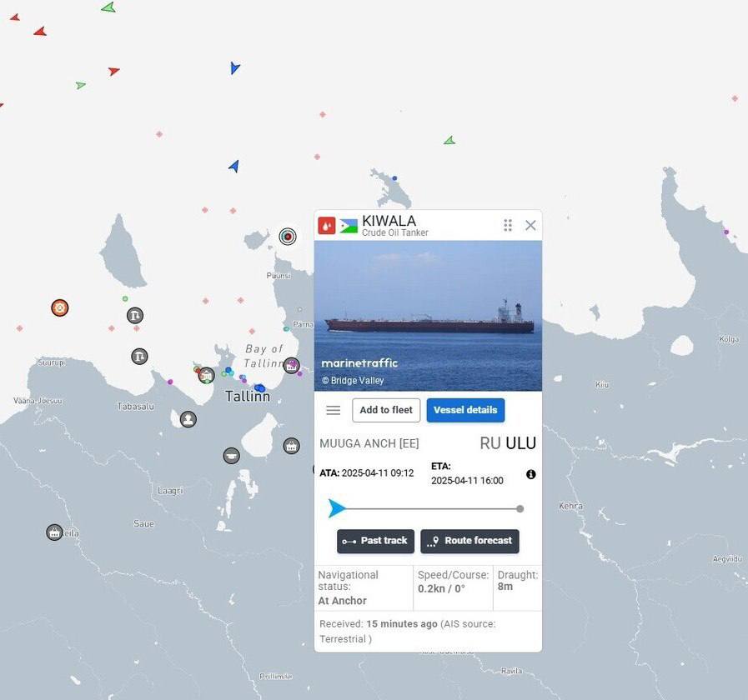Open the KIWALA tanker photo
Screen dimensions: 748x700
pyautogui.click(x=428, y=316)
